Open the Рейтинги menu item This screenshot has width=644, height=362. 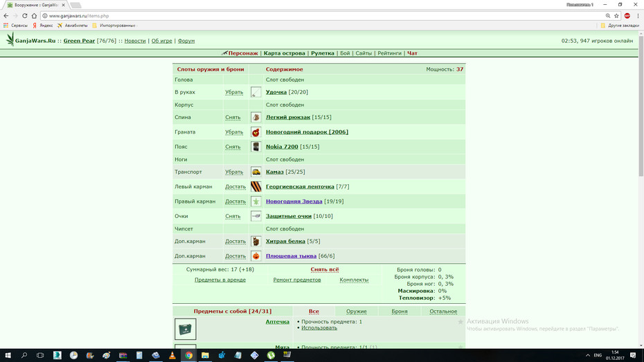tap(389, 53)
